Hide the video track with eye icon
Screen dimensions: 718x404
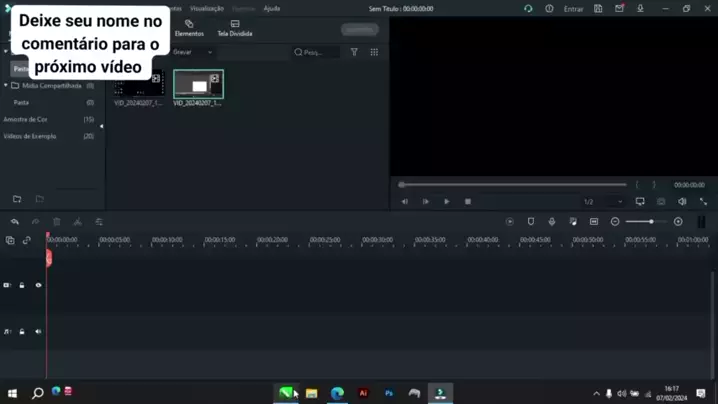pos(38,285)
